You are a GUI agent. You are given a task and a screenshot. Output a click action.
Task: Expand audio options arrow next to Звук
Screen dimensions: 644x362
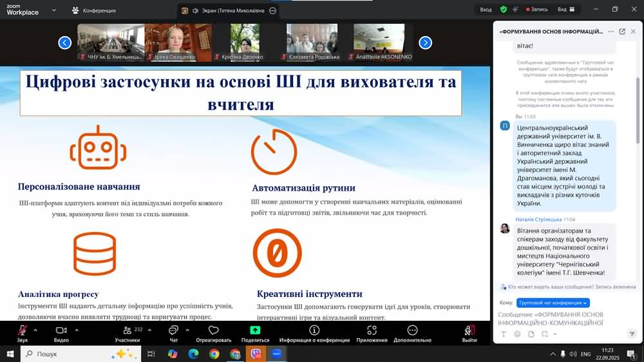35,330
